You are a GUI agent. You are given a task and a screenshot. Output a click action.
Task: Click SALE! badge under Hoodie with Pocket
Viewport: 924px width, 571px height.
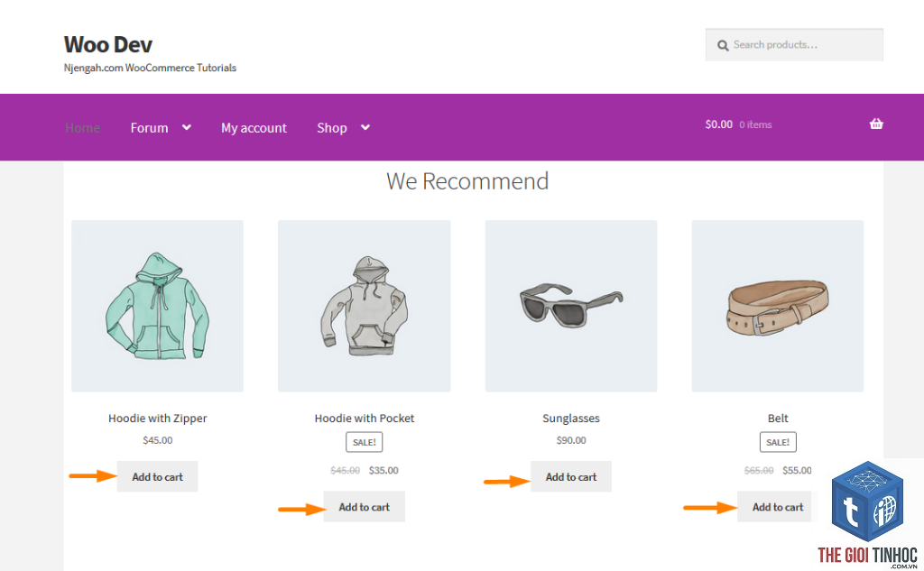[365, 442]
